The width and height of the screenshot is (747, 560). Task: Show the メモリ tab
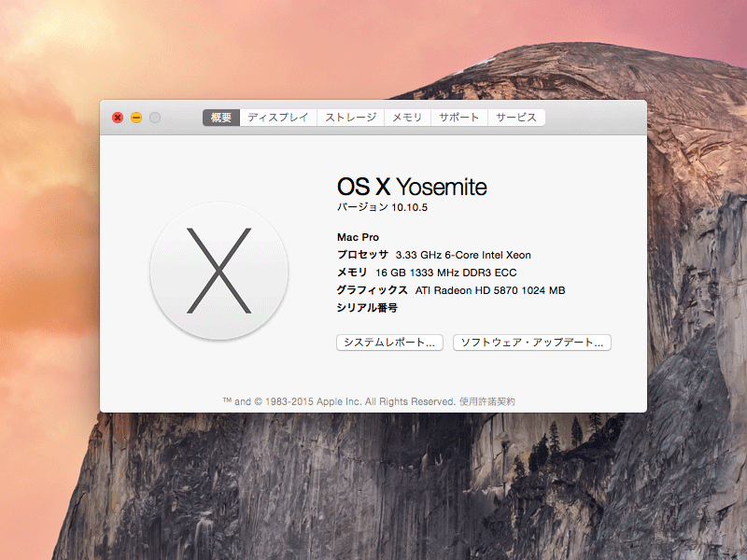pyautogui.click(x=407, y=118)
